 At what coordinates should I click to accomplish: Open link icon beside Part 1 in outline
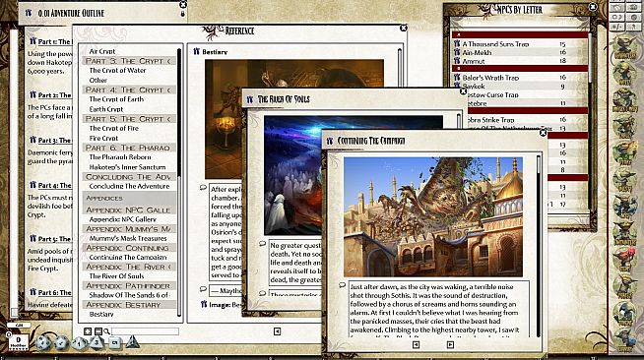pos(32,41)
